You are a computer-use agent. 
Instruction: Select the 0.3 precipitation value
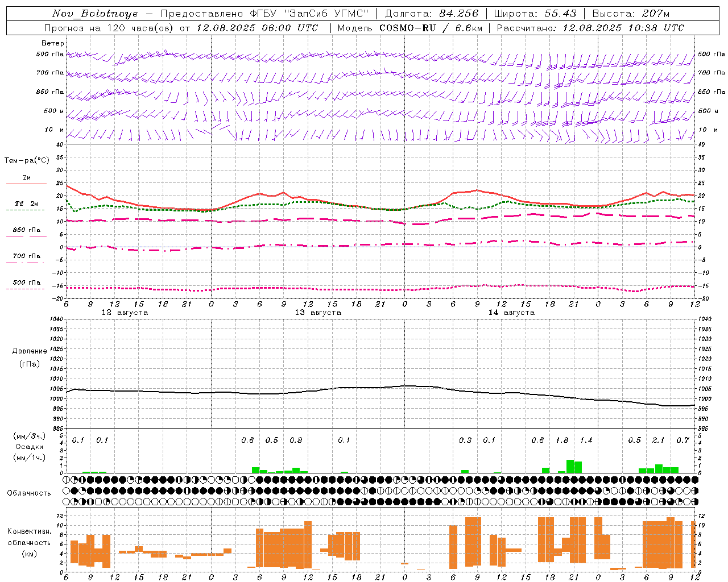click(x=465, y=440)
